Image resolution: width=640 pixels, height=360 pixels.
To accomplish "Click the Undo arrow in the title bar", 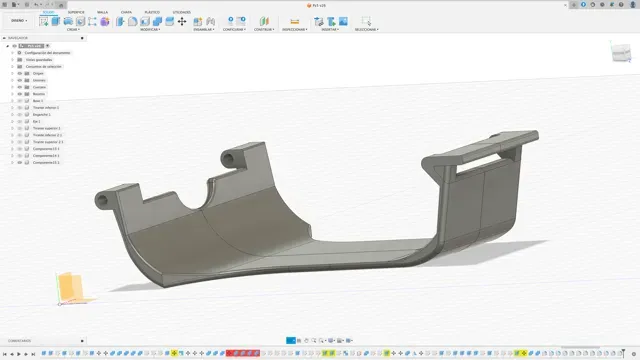I will (x=36, y=5).
